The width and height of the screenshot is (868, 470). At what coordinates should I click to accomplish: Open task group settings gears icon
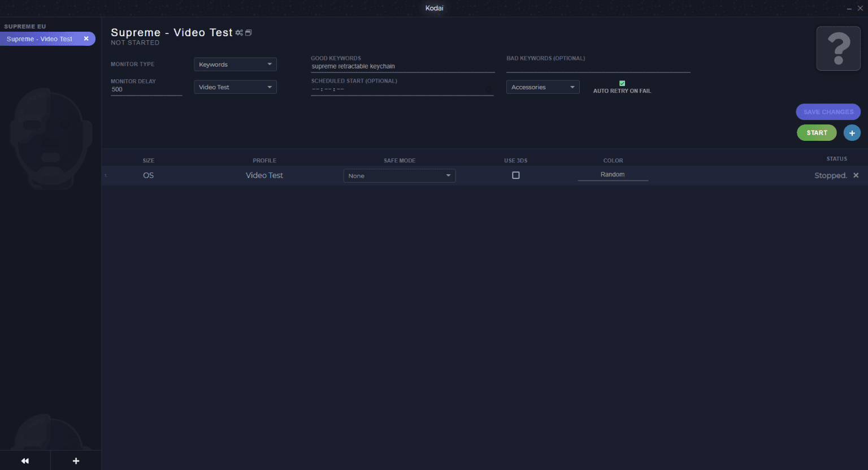tap(239, 33)
